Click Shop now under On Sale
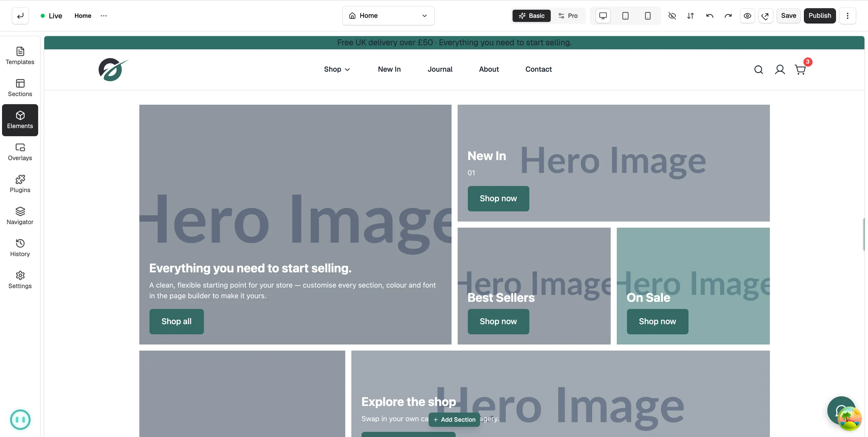The height and width of the screenshot is (437, 868). (x=657, y=321)
